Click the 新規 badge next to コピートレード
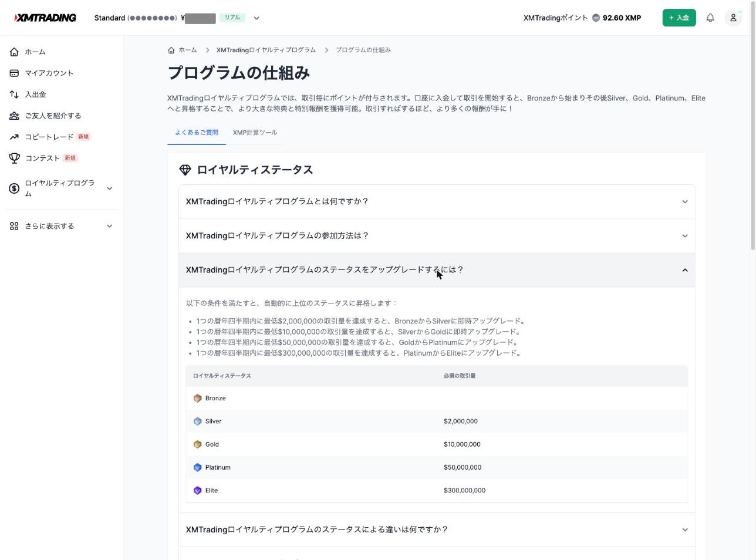Viewport: 756px width, 560px height. coord(84,137)
